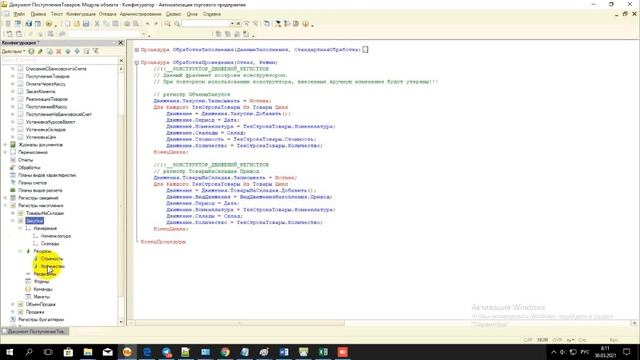Select ПоступлениеТоваров document in tree
Screen dimensions: 640x360
[x=47, y=76]
